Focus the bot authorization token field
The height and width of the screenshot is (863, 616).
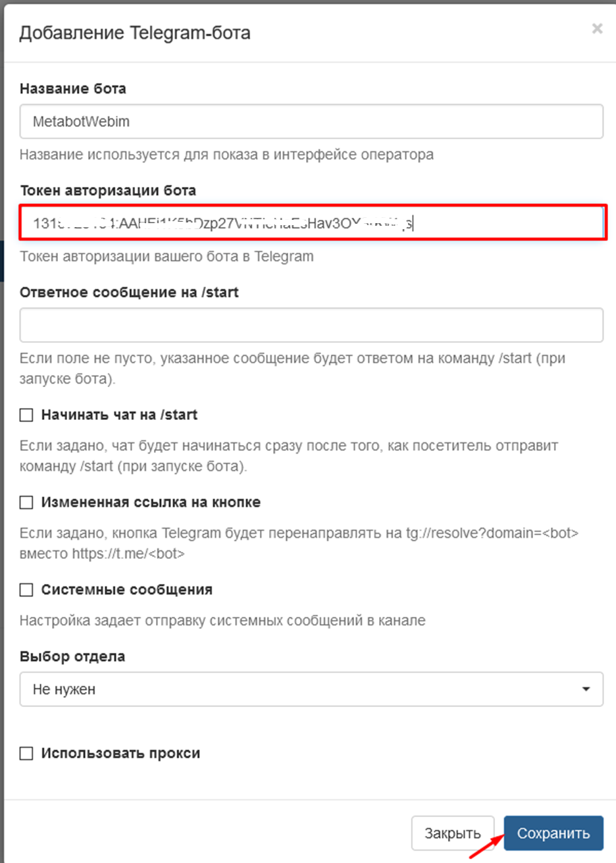(311, 223)
